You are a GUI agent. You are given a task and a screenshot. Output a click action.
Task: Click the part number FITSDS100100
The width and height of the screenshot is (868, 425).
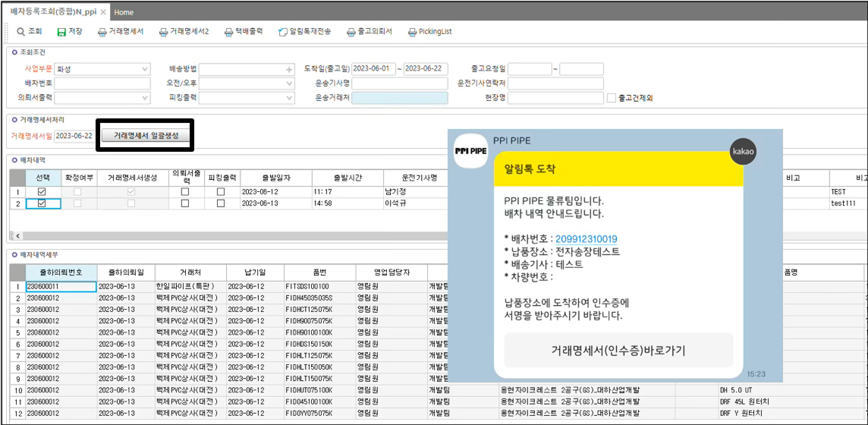click(x=319, y=287)
